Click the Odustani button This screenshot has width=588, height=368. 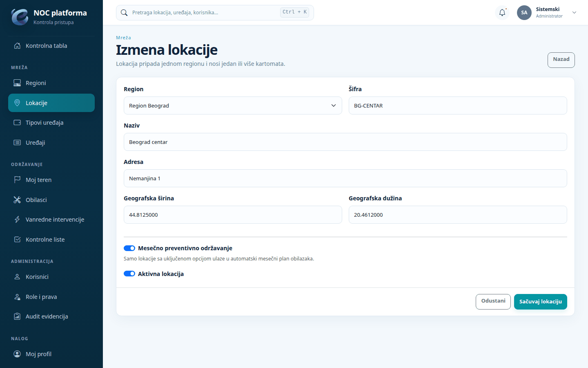click(x=493, y=302)
